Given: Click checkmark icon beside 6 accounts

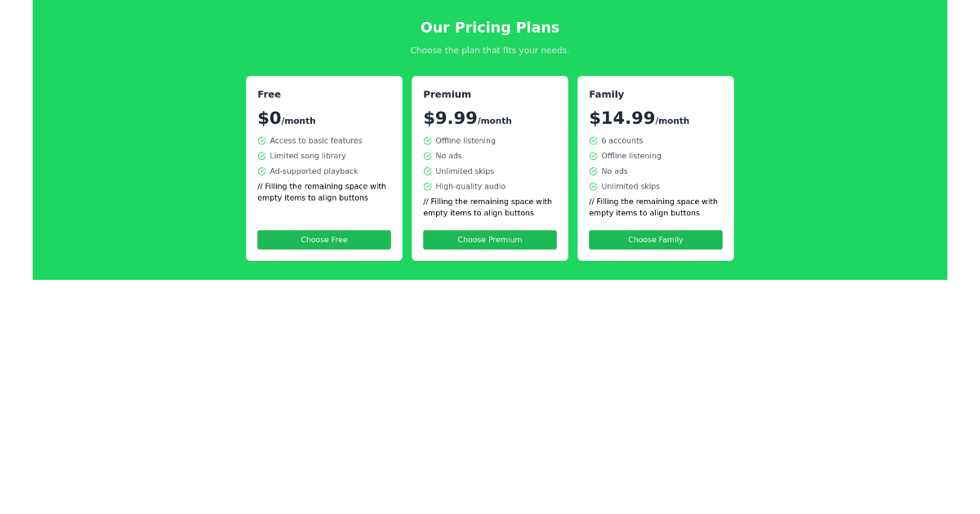Looking at the screenshot, I should coord(594,141).
